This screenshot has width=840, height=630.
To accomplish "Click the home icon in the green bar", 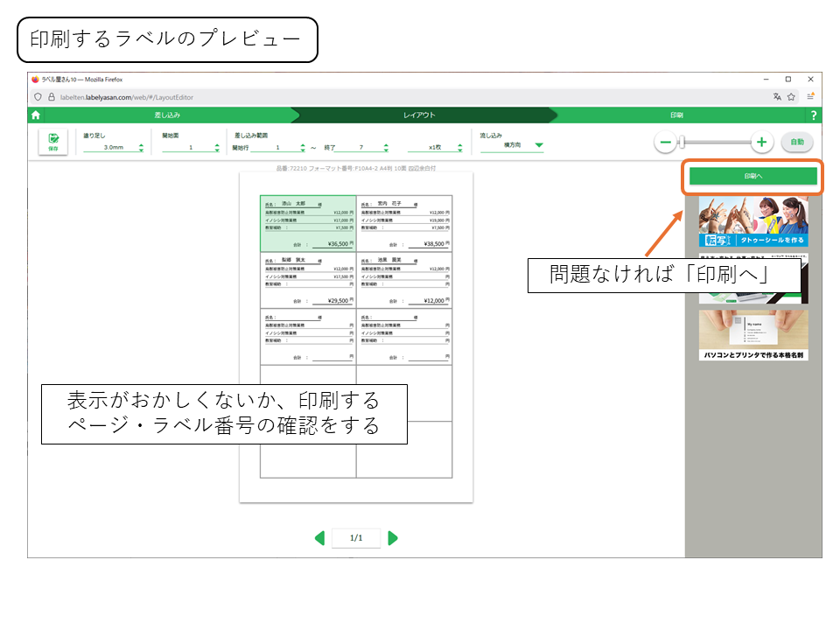I will pyautogui.click(x=35, y=115).
